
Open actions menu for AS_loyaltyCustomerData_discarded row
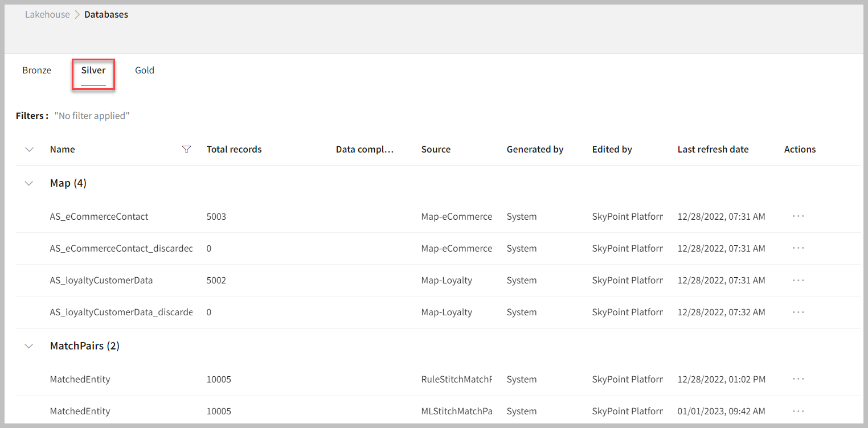tap(798, 312)
